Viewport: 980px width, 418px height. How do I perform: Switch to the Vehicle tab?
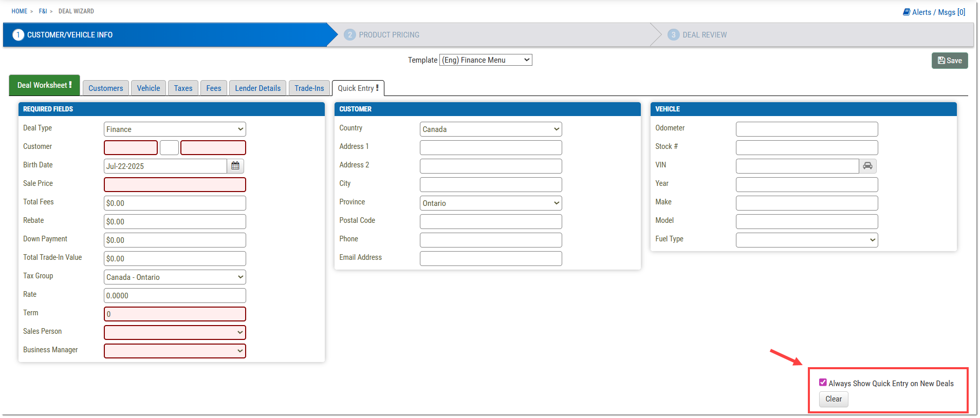tap(149, 88)
